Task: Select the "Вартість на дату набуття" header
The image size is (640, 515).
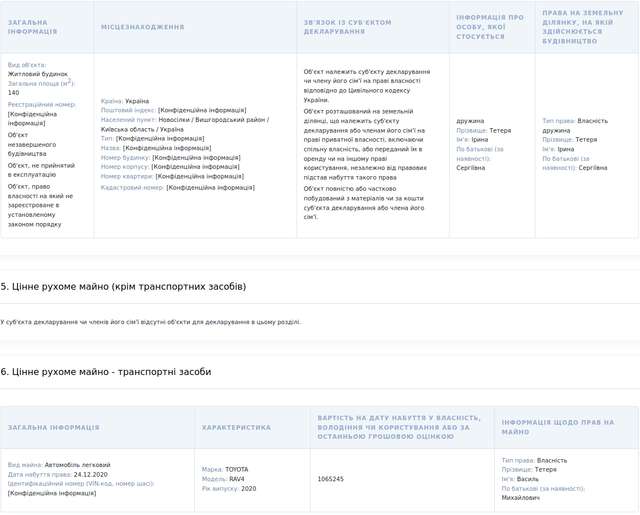Action: pos(399,427)
